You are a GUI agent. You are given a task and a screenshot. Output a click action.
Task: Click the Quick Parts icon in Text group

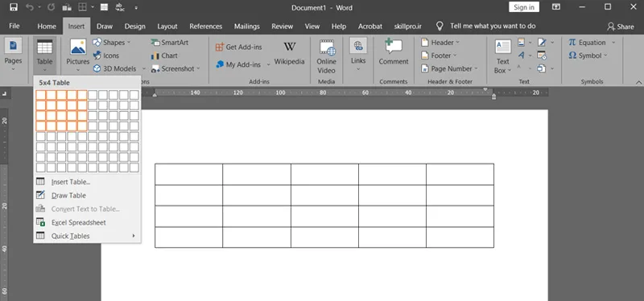pyautogui.click(x=522, y=43)
